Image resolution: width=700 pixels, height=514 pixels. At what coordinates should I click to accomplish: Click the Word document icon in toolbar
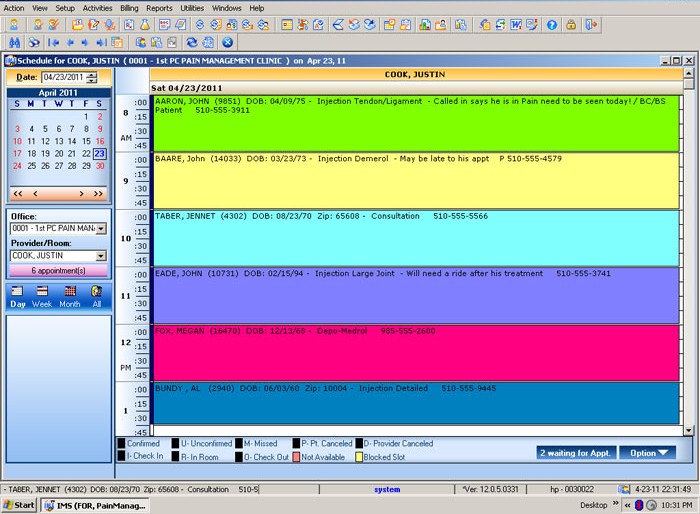[x=517, y=25]
